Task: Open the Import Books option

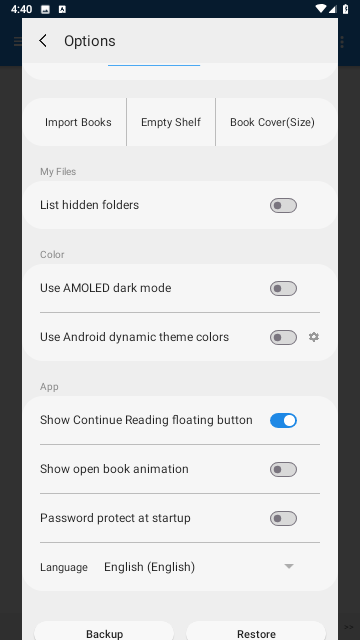Action: [x=78, y=122]
